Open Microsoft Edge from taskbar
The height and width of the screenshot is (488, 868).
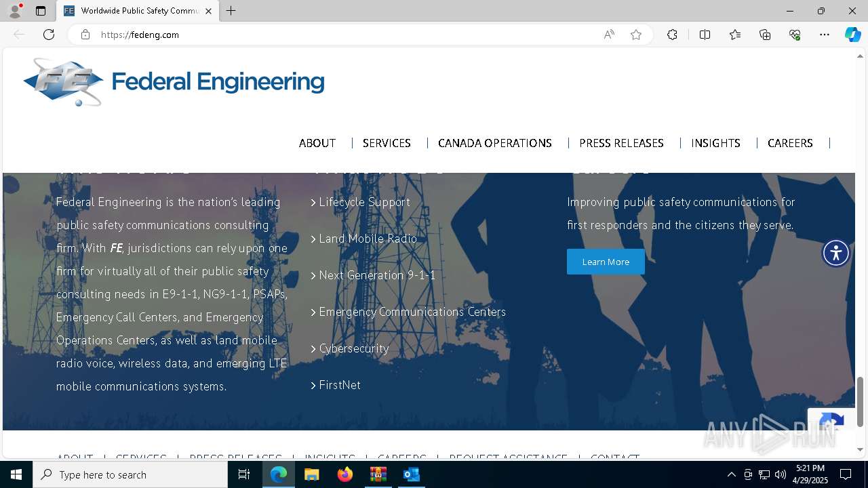pos(279,474)
